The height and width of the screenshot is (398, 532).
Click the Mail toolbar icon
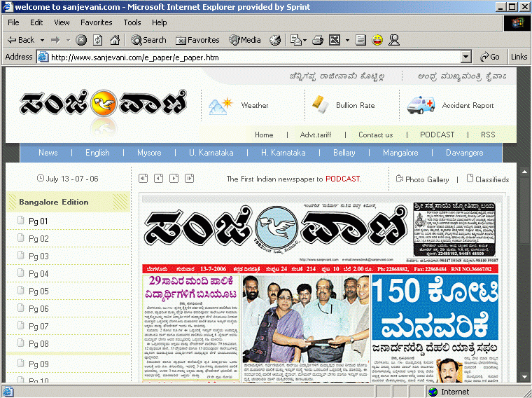click(296, 40)
